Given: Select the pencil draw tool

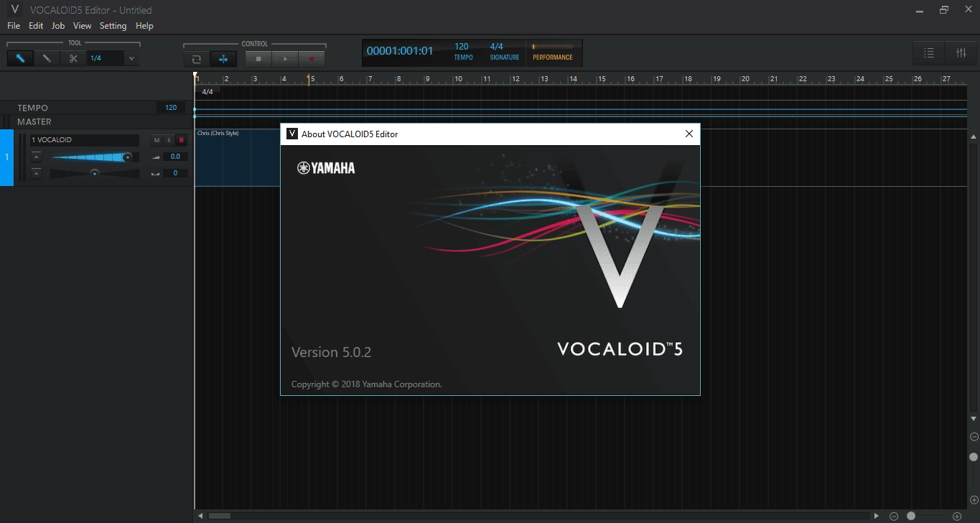Looking at the screenshot, I should coord(47,58).
